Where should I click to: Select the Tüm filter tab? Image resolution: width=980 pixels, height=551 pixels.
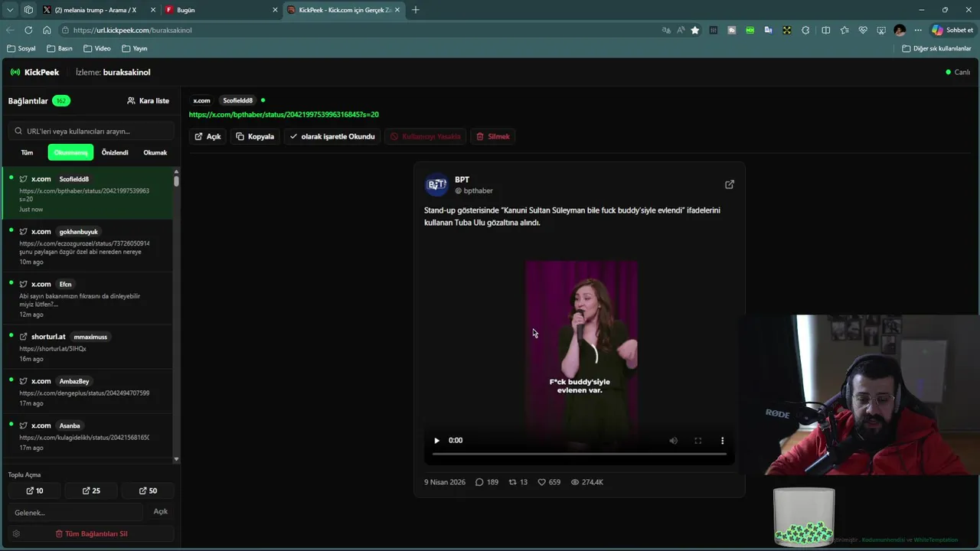[x=27, y=152]
